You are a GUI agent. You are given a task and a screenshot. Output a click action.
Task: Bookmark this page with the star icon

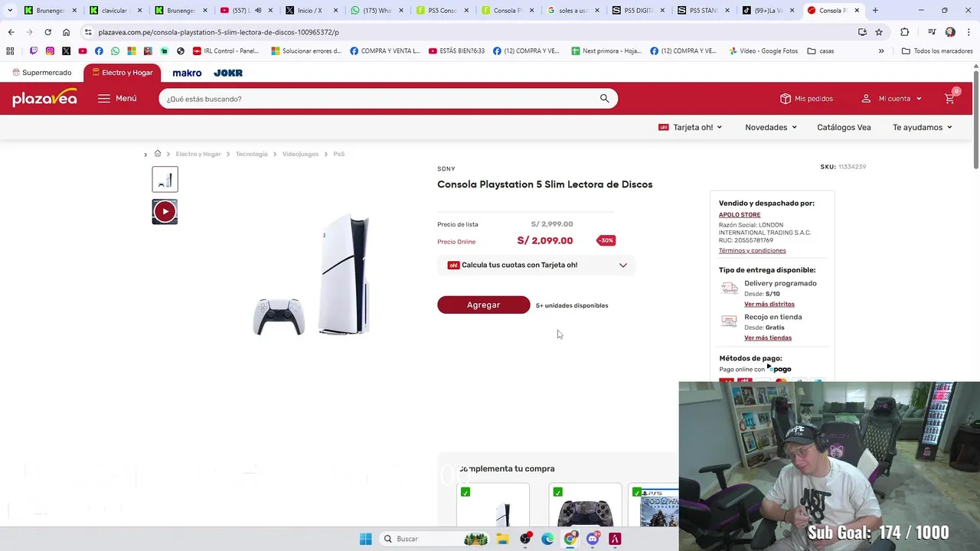pos(879,32)
